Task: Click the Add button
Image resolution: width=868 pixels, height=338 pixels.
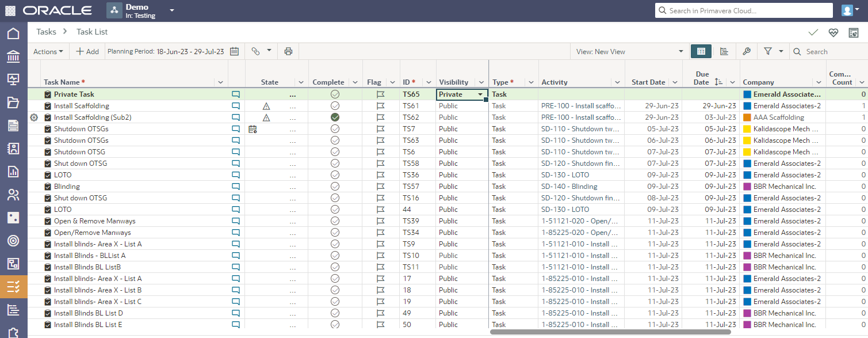Action: coord(87,51)
